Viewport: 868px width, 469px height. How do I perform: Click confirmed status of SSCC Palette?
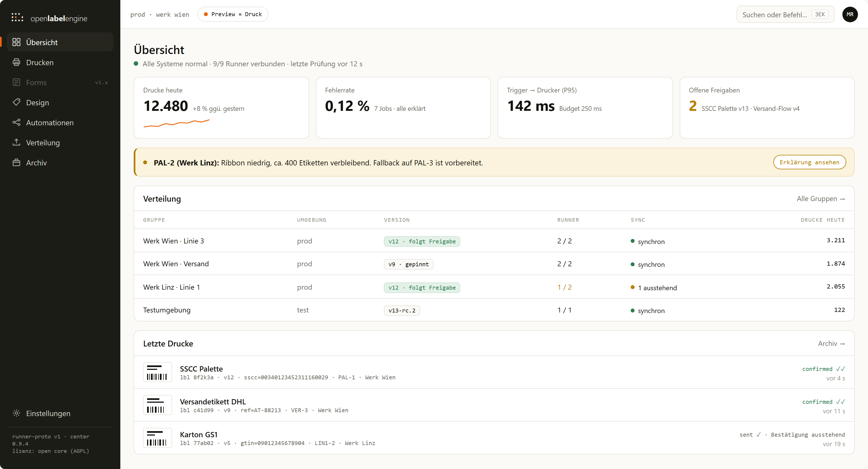coord(823,369)
